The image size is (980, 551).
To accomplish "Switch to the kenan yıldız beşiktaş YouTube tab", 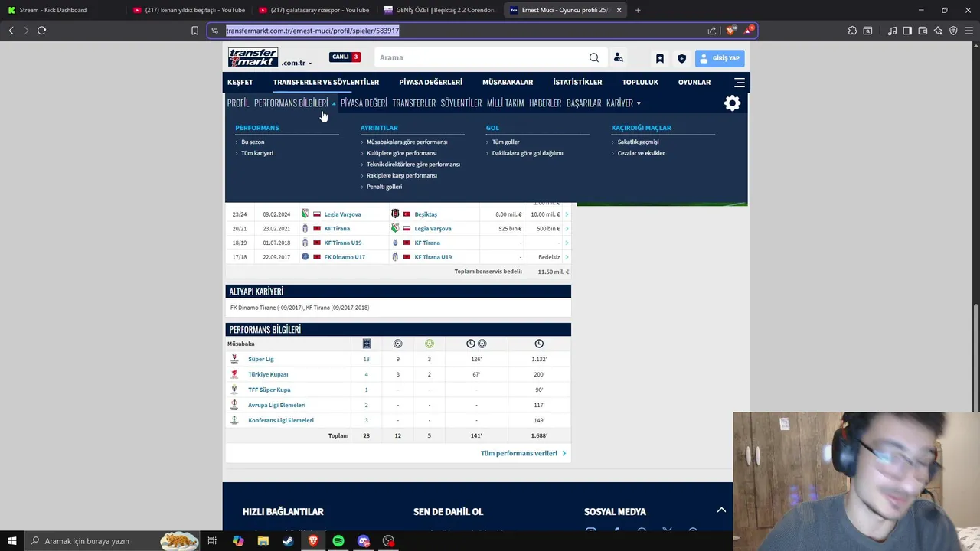I will 188,10.
